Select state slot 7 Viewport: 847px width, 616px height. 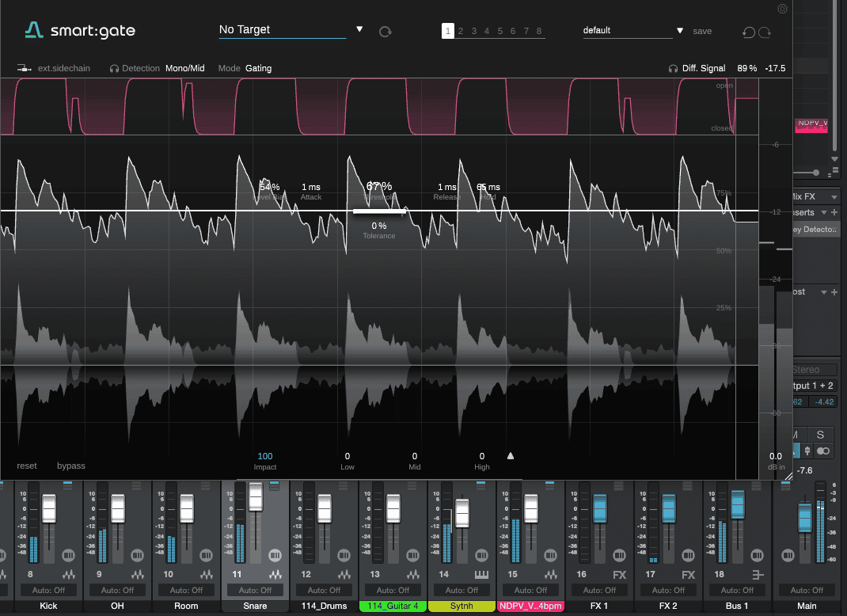pos(526,31)
